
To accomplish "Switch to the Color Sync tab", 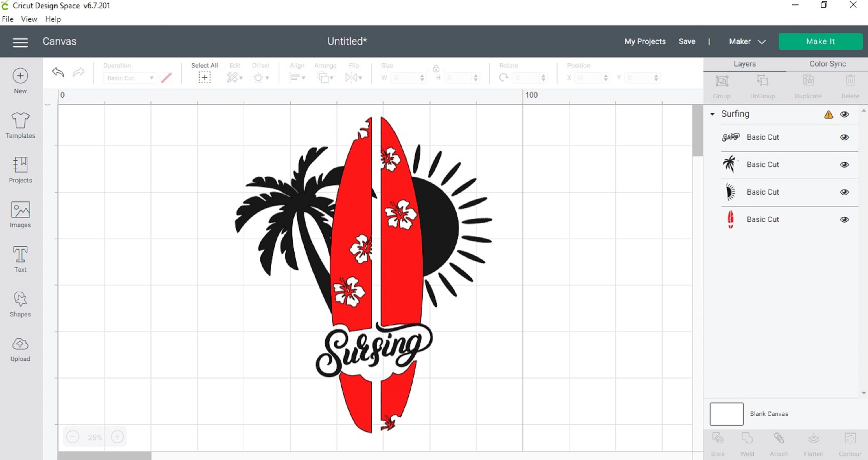I will (827, 63).
